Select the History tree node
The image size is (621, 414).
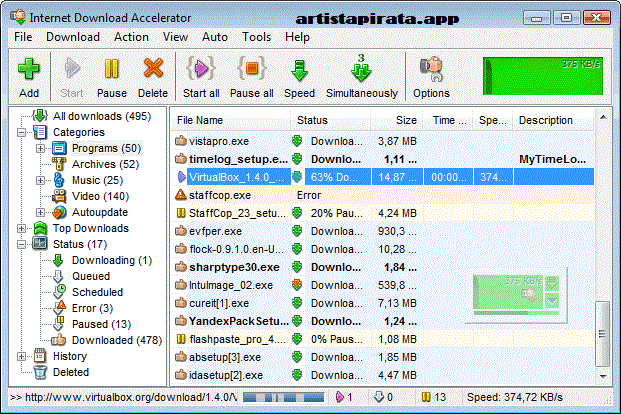pos(70,357)
